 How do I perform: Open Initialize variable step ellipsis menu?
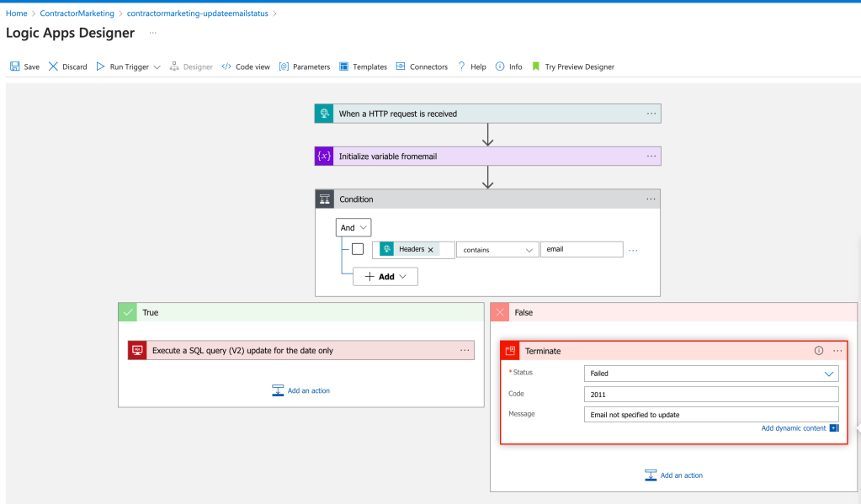coord(651,156)
